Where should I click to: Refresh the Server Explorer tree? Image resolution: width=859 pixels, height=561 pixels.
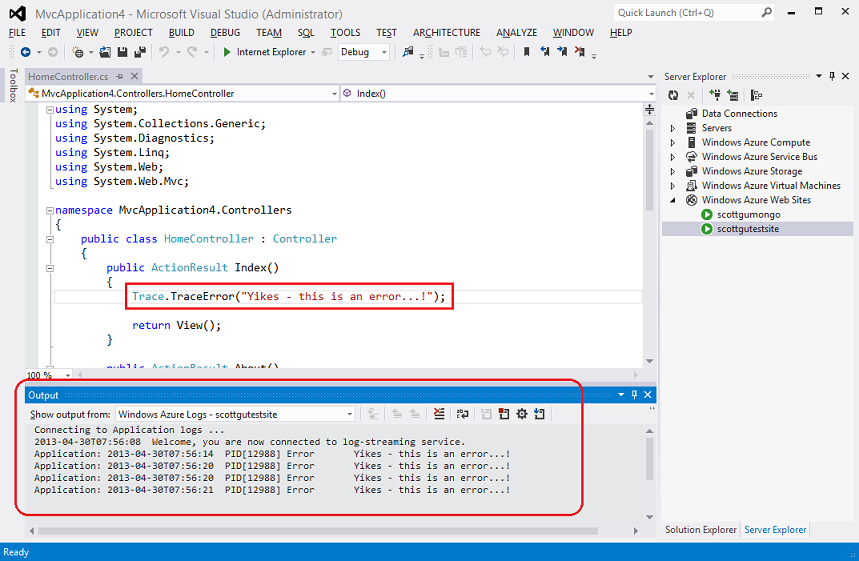tap(673, 95)
